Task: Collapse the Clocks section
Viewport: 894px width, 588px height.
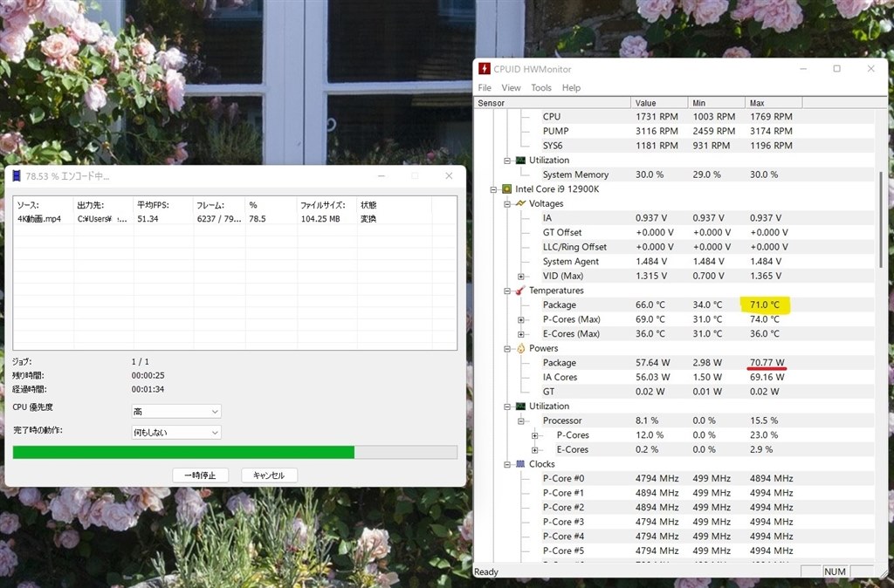Action: [x=507, y=465]
